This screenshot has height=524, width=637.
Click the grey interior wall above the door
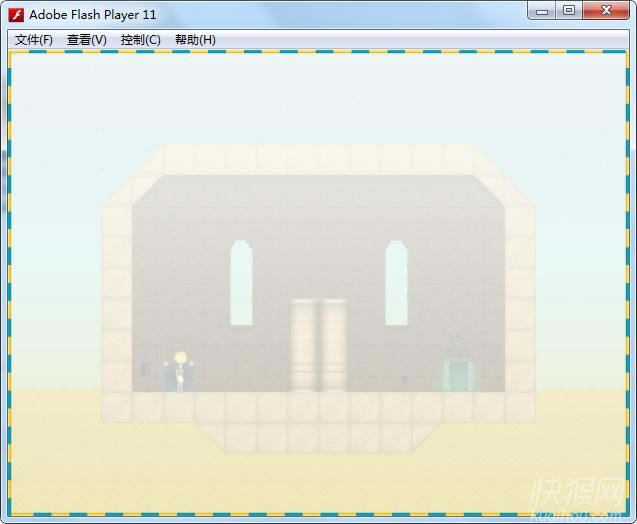(318, 230)
